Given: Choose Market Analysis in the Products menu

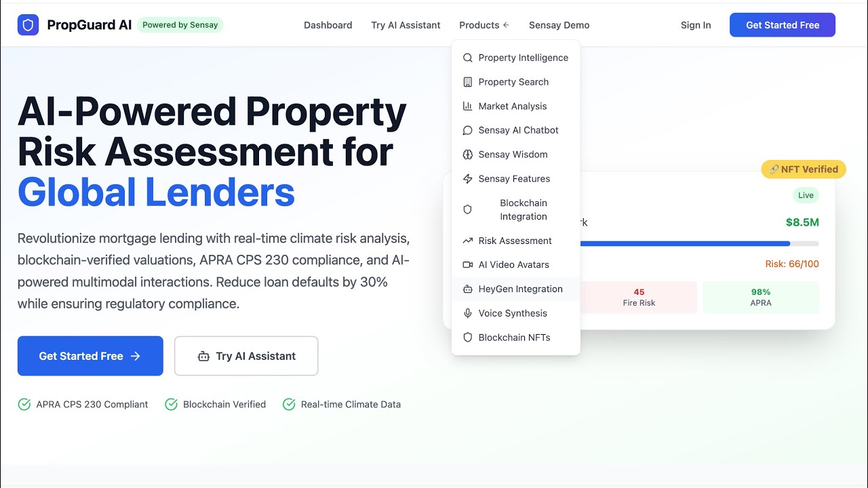Looking at the screenshot, I should [x=516, y=106].
